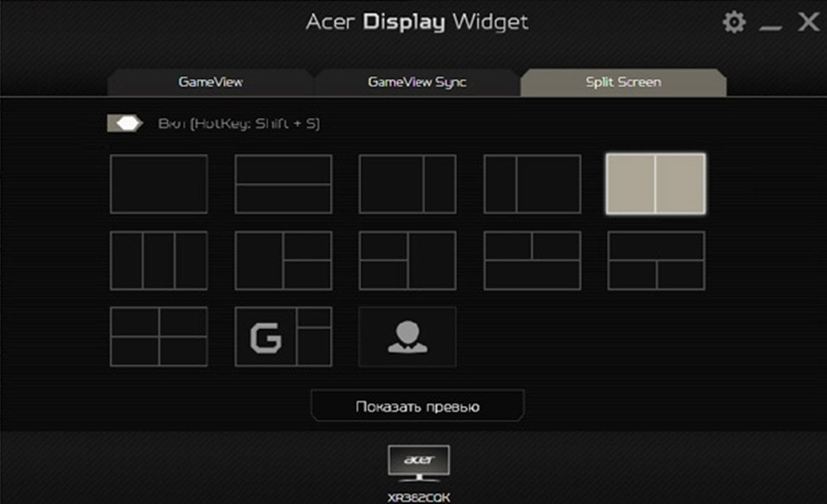
Task: Select the four-quadrant grid layout
Action: [x=159, y=336]
